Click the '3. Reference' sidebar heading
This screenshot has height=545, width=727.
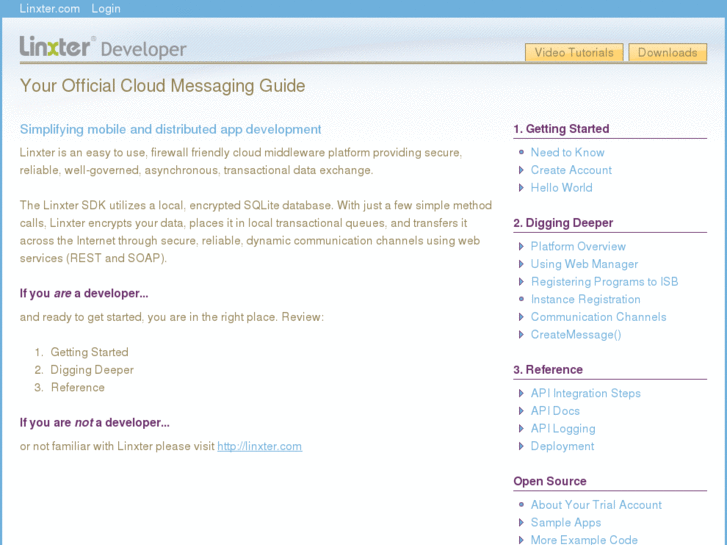(x=548, y=370)
